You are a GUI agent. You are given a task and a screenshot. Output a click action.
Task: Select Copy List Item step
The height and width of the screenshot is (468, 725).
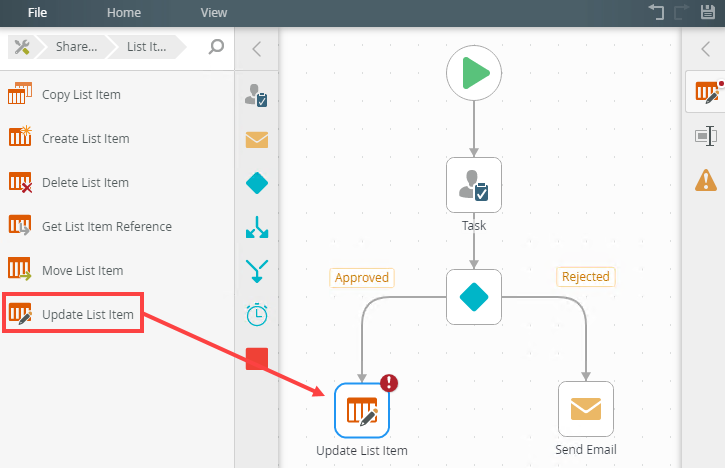(65, 94)
